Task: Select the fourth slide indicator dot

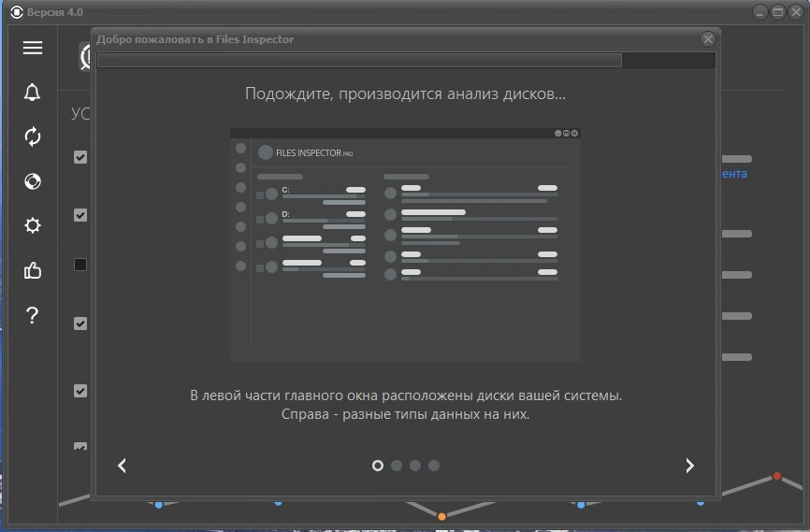Action: click(x=433, y=466)
